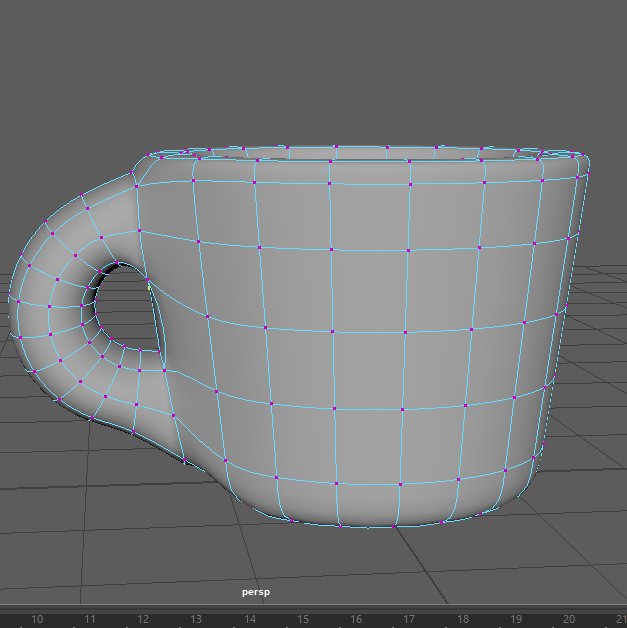This screenshot has width=627, height=628.
Task: Click frame 15 on the time slider
Action: click(x=302, y=619)
